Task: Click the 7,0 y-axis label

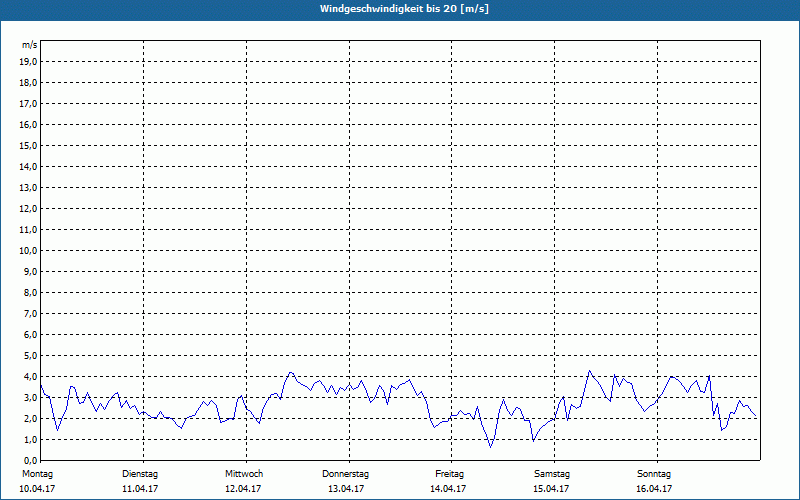Action: click(29, 313)
